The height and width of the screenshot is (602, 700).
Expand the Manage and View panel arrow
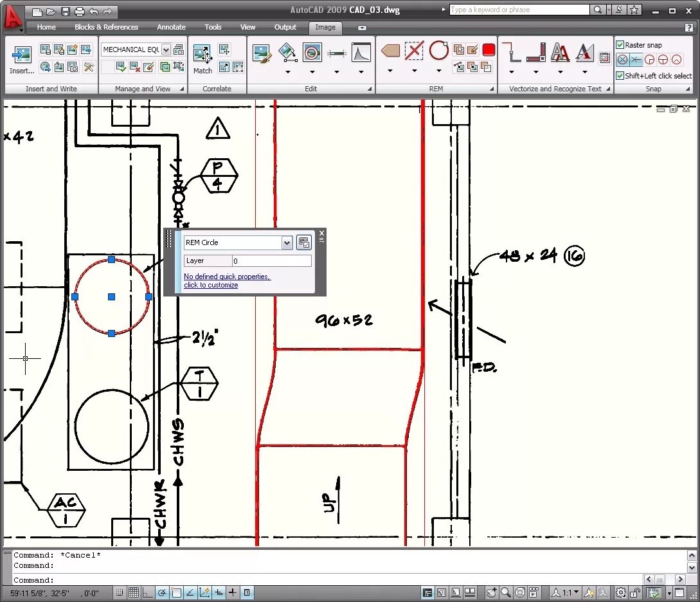coord(182,89)
